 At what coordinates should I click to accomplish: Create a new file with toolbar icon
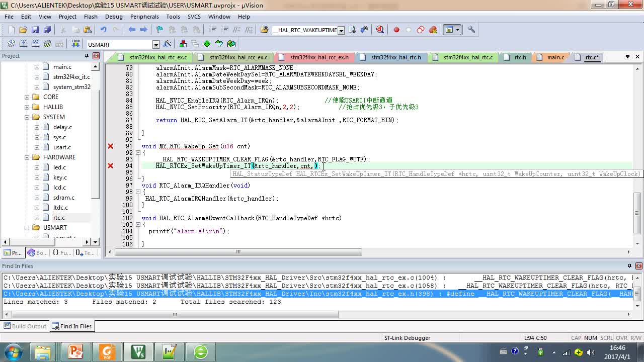[x=11, y=30]
